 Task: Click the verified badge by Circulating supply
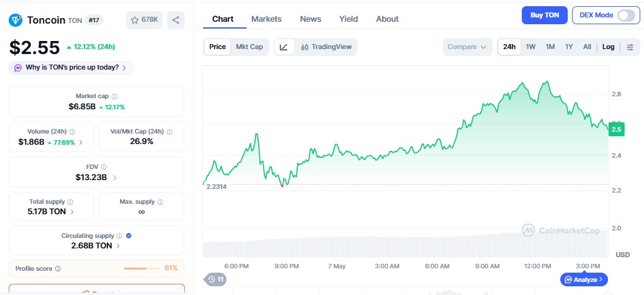tap(128, 236)
